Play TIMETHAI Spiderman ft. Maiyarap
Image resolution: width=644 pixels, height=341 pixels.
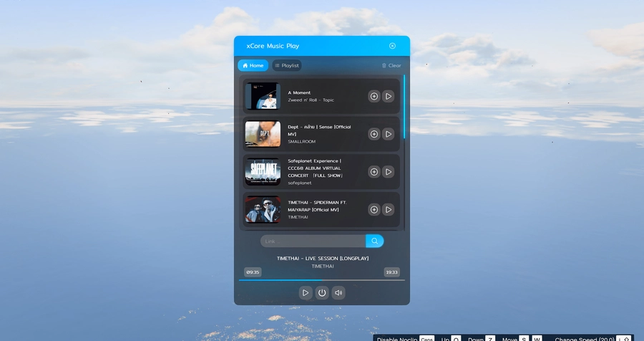tap(388, 210)
